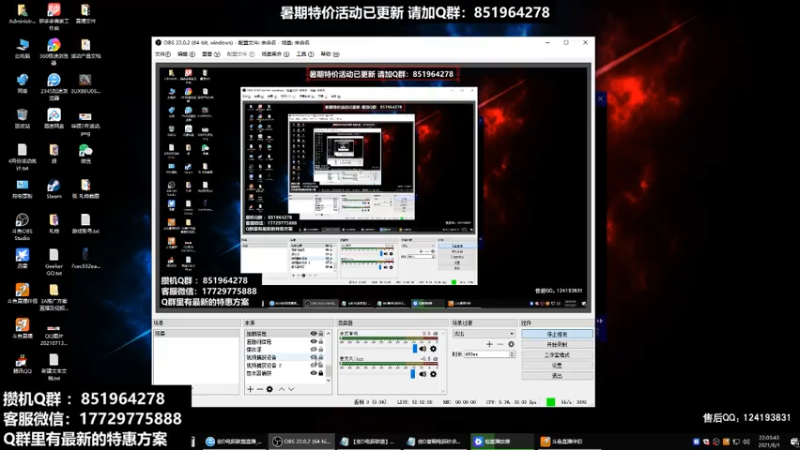The width and height of the screenshot is (800, 450).
Task: Open 百度网盘 desktop icon
Action: pos(54,118)
